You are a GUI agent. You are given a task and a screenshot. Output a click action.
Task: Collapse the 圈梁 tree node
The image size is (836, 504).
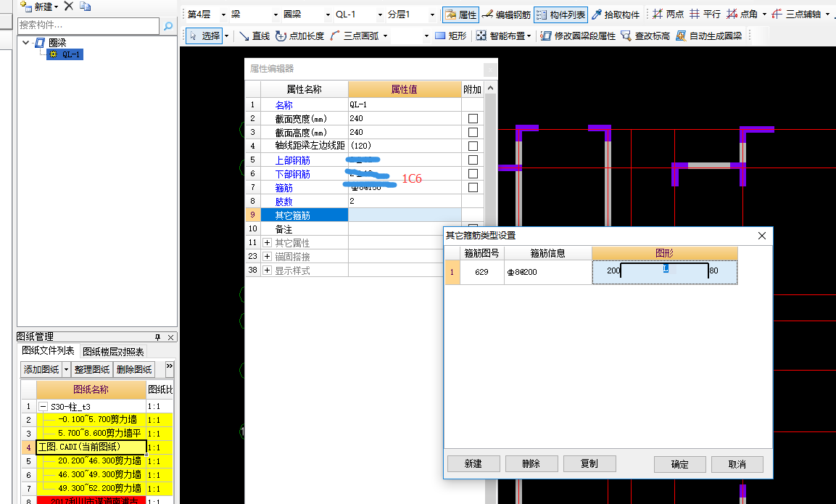[x=25, y=43]
